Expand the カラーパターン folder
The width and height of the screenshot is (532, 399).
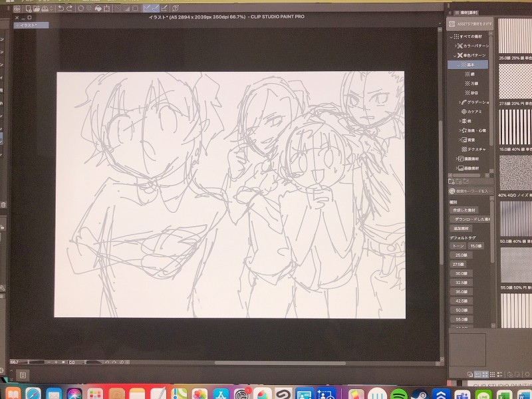tap(456, 46)
